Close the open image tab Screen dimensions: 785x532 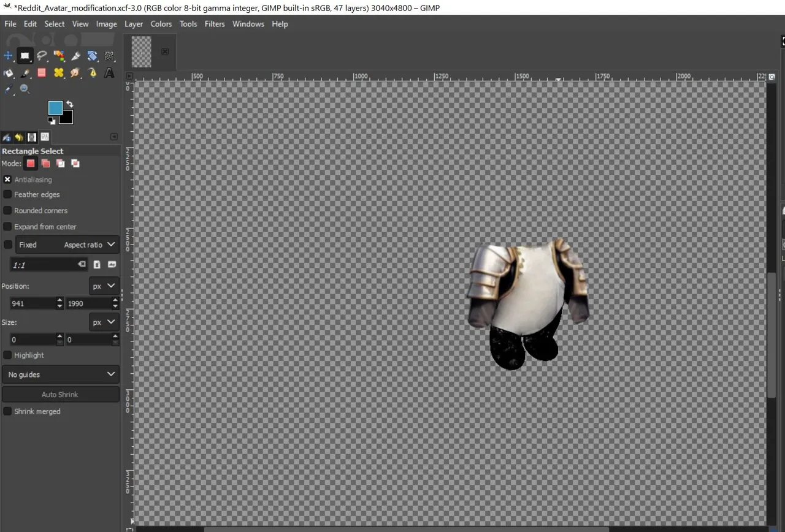[165, 51]
